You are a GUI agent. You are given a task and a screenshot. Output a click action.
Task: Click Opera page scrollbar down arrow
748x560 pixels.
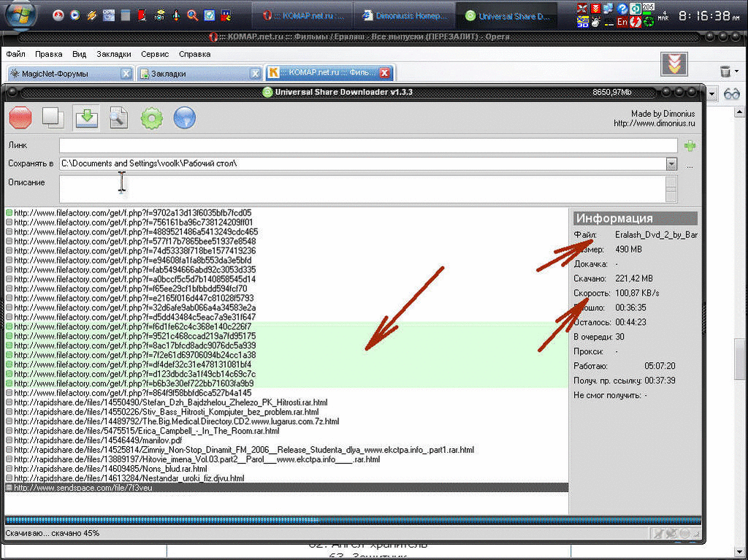739,551
